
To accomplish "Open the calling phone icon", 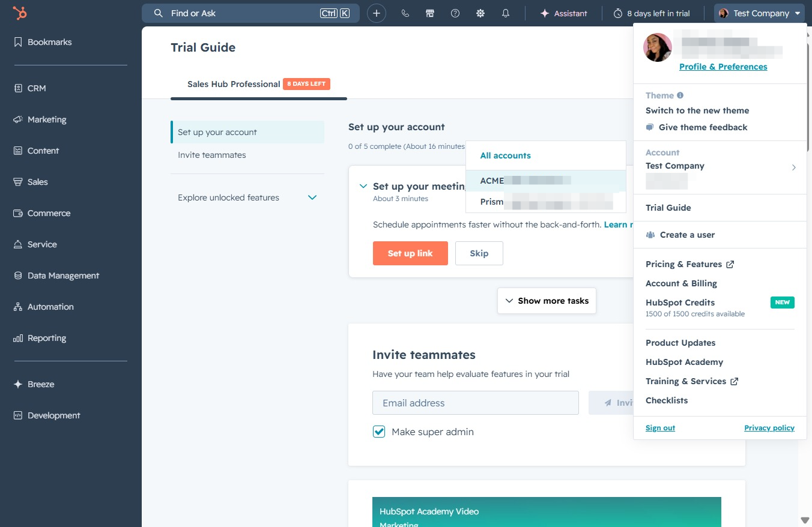I will (405, 13).
